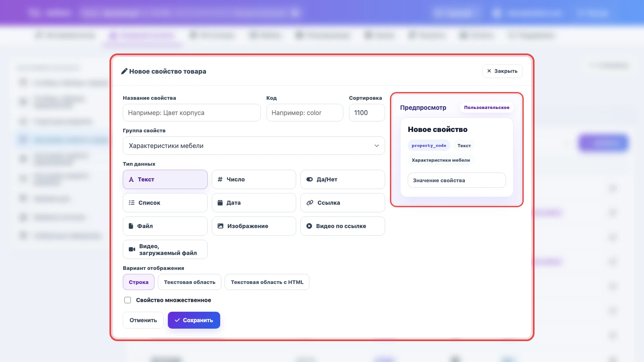Click the Отменить button
The width and height of the screenshot is (644, 362).
pyautogui.click(x=143, y=320)
